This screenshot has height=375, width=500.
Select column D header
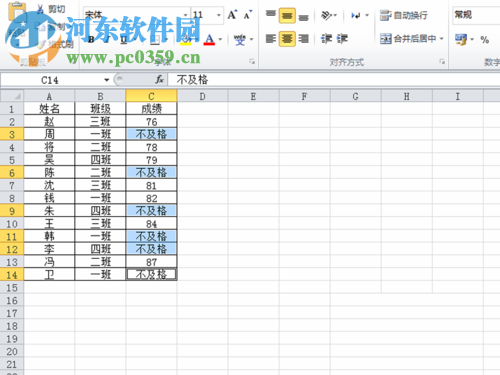(x=202, y=96)
